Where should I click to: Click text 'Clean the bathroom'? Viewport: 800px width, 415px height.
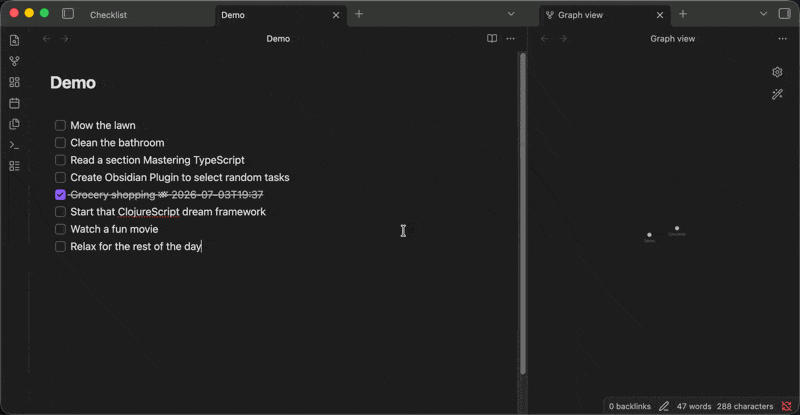click(x=117, y=143)
